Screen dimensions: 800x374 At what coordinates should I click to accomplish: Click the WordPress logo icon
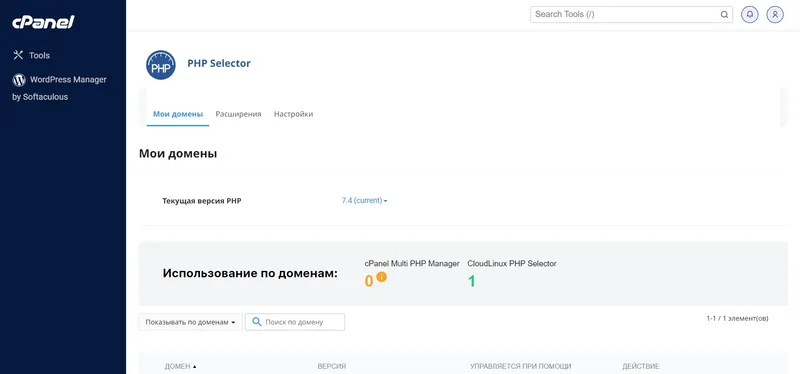click(19, 80)
